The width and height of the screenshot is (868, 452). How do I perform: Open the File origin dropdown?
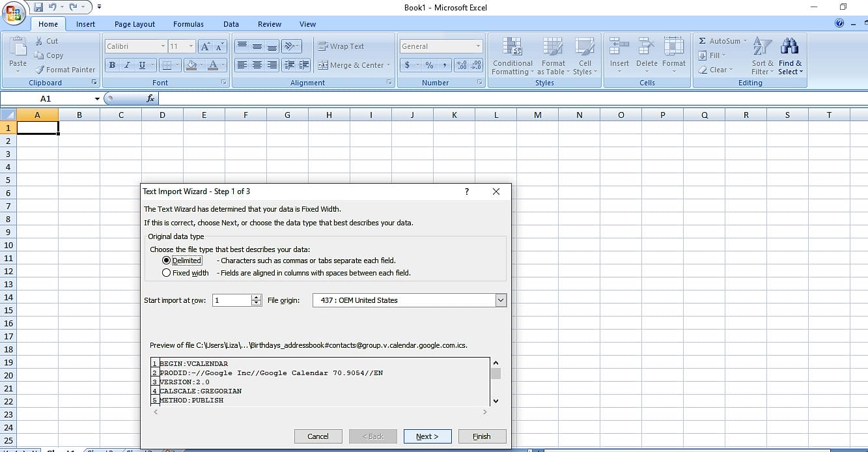pyautogui.click(x=500, y=300)
